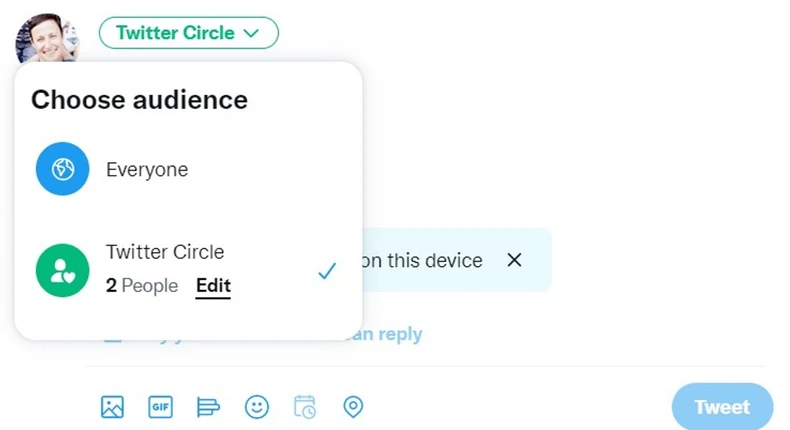Open the emoji picker
This screenshot has width=790, height=430.
coord(257,407)
